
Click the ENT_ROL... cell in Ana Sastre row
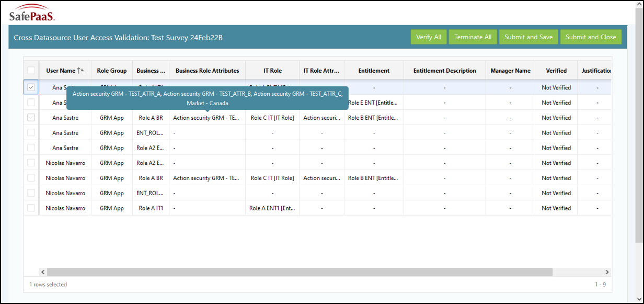coord(151,133)
